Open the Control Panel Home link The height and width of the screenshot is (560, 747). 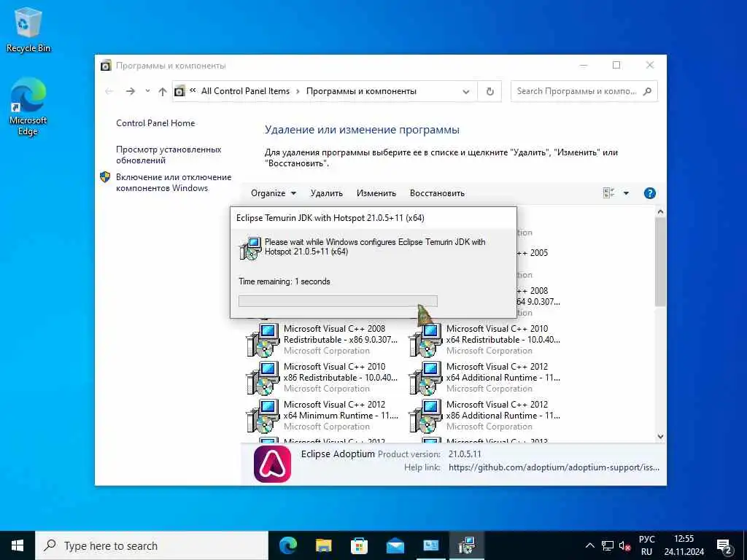point(155,122)
